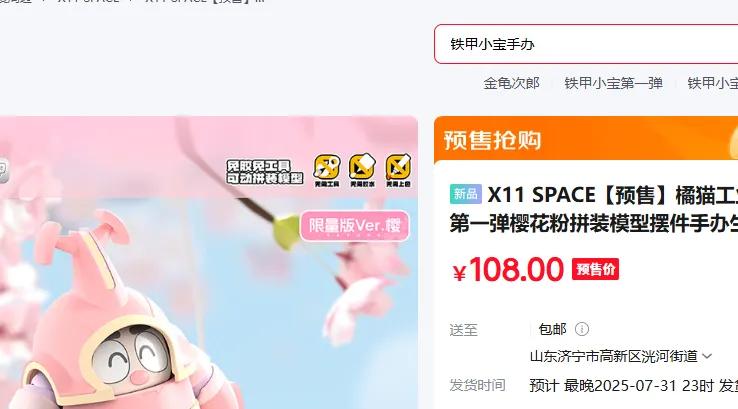This screenshot has height=409, width=738.
Task: Click the green 新品 badge
Action: (x=465, y=194)
